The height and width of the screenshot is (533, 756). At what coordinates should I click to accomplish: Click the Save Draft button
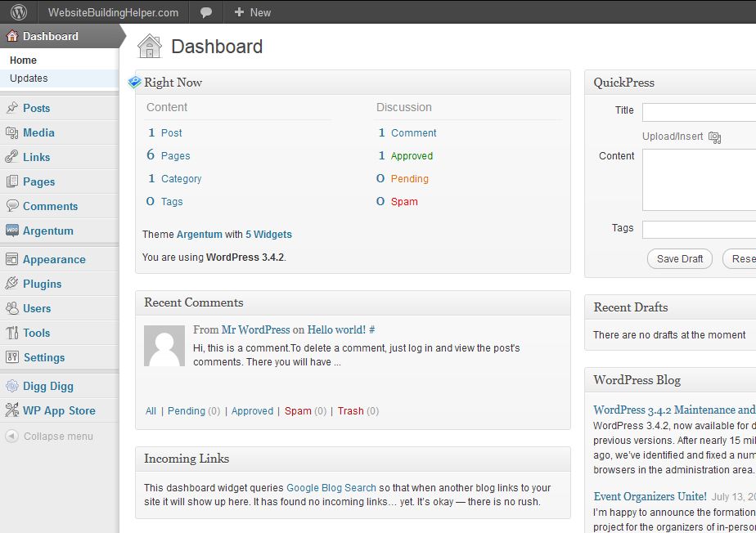(680, 259)
